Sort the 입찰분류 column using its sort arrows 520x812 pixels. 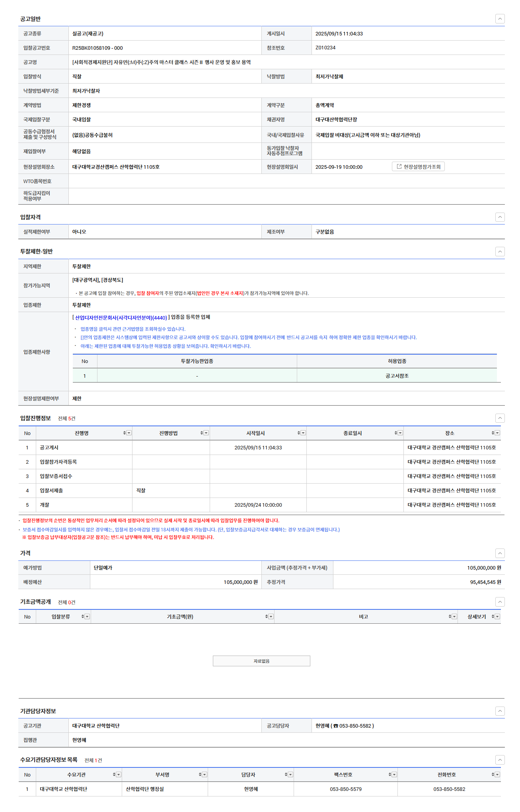pyautogui.click(x=83, y=617)
